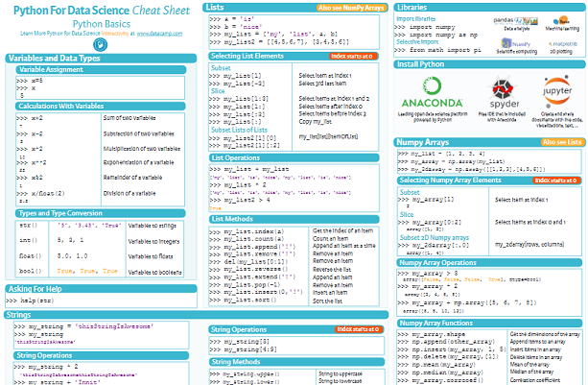Click the 'List Methods' header
Viewport: 588px width, 385px height.
coord(294,219)
